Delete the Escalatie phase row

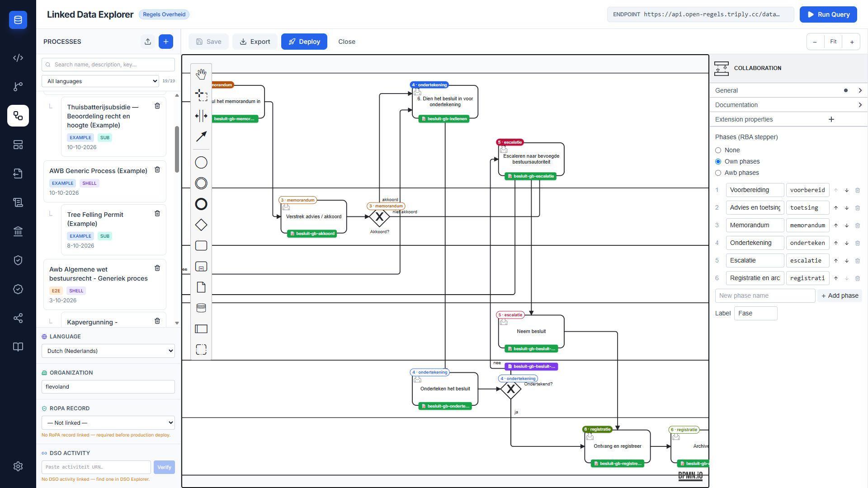[858, 261]
